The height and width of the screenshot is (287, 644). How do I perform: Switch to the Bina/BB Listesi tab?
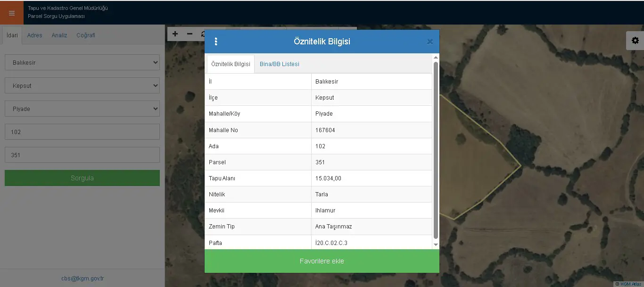(x=280, y=64)
